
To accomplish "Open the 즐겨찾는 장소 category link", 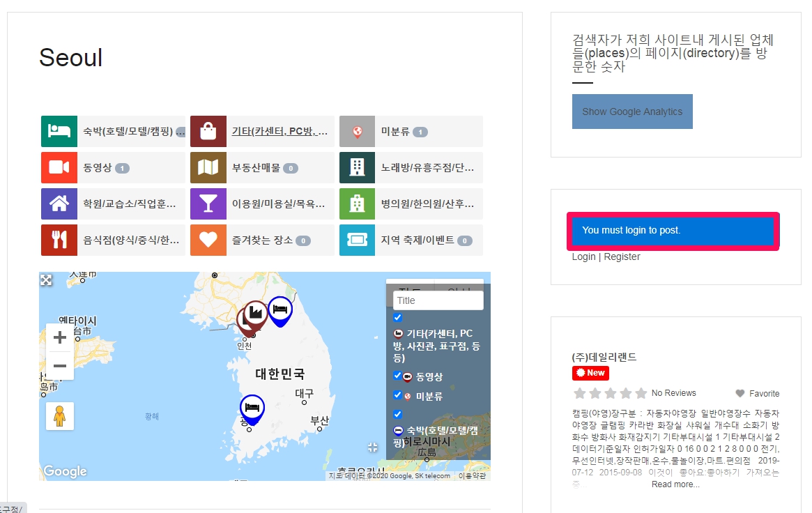I will tap(262, 240).
